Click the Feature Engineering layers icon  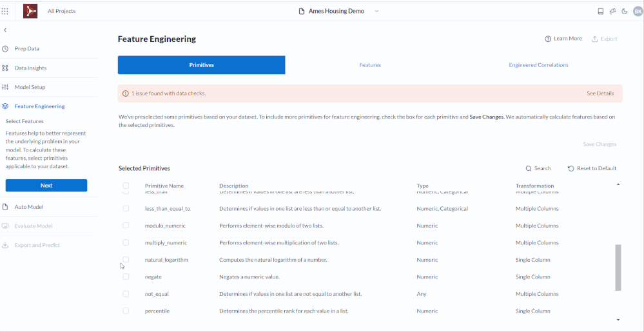coord(5,106)
